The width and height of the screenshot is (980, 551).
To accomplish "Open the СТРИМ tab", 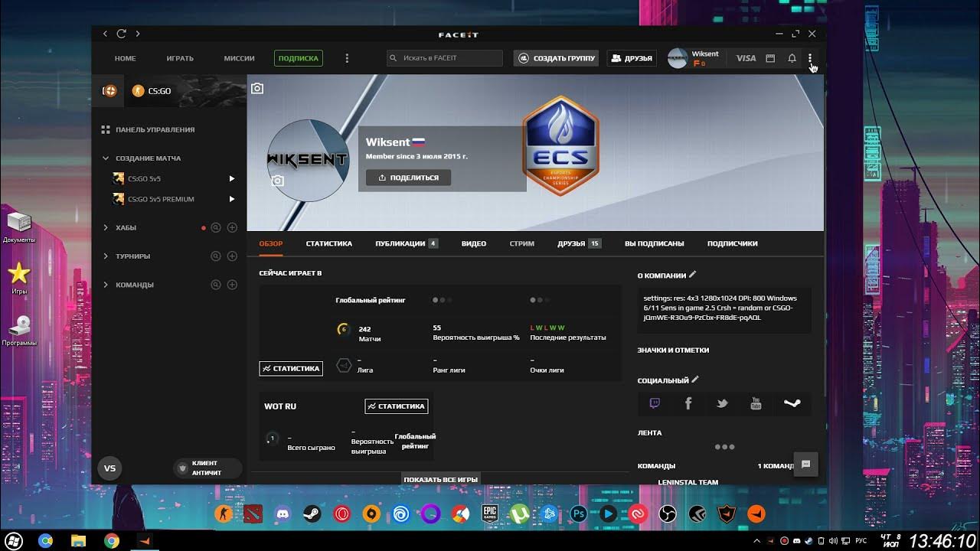I will point(522,243).
